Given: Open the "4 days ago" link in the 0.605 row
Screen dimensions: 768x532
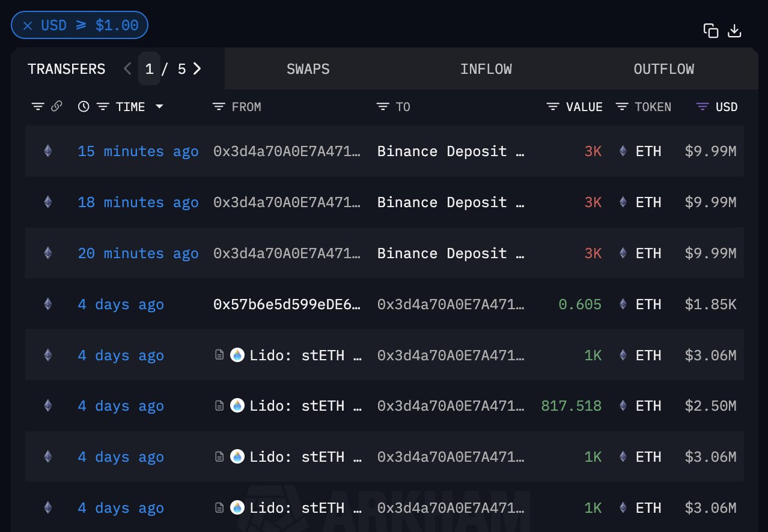Looking at the screenshot, I should (121, 304).
